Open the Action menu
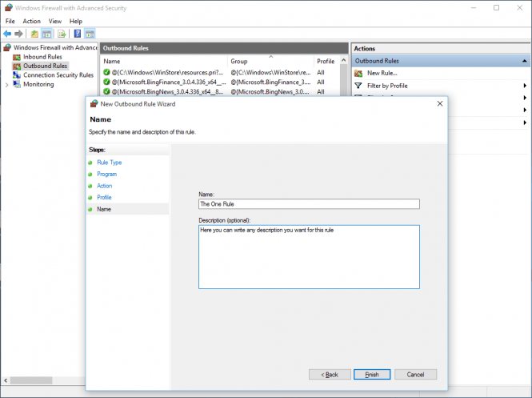This screenshot has height=398, width=532. pos(32,21)
